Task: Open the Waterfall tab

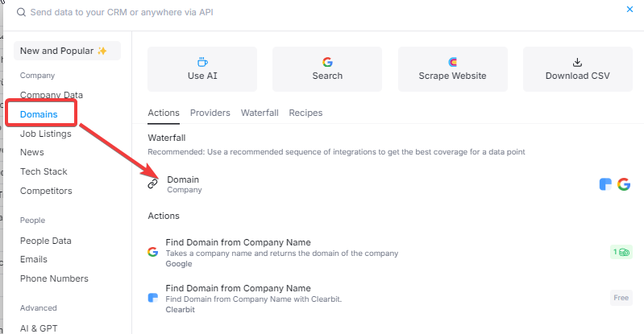Action: point(260,113)
